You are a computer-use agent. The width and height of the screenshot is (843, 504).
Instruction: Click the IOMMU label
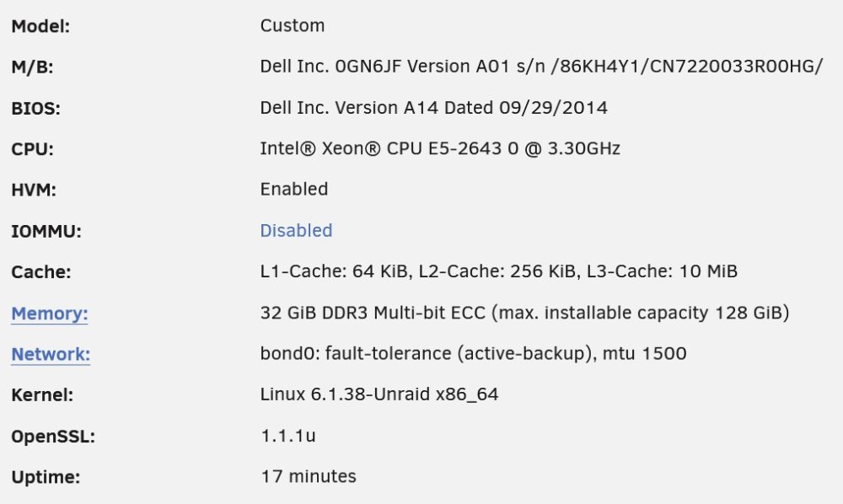[x=46, y=232]
